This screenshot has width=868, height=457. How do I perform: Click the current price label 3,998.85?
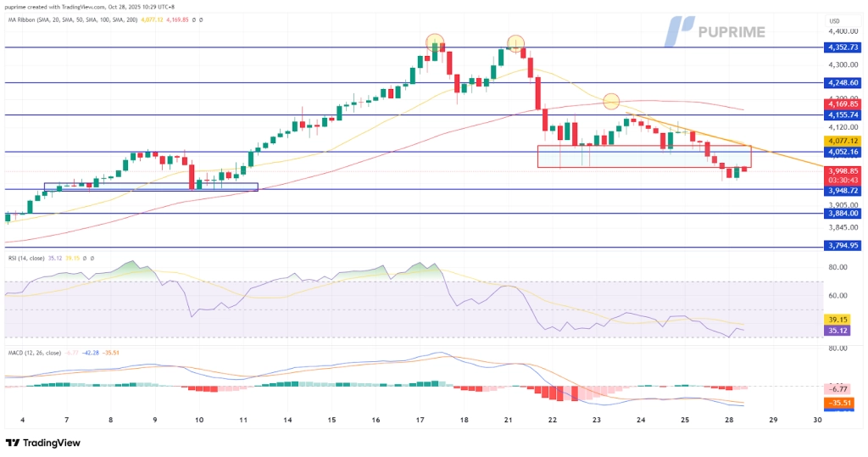click(x=843, y=170)
